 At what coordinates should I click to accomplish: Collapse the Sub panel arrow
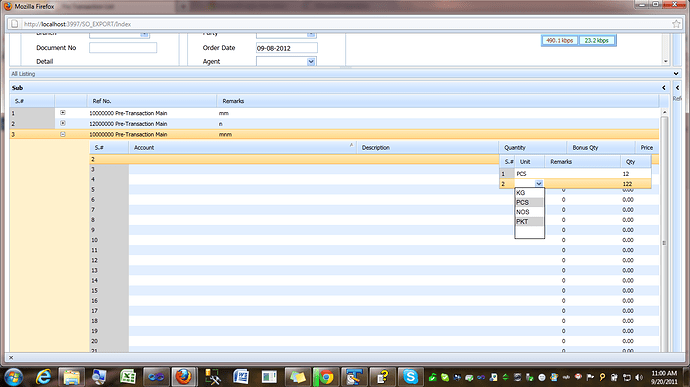tap(664, 88)
